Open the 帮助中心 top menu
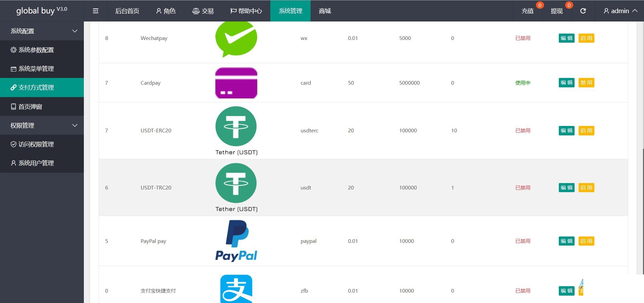644x303 pixels. pos(246,11)
